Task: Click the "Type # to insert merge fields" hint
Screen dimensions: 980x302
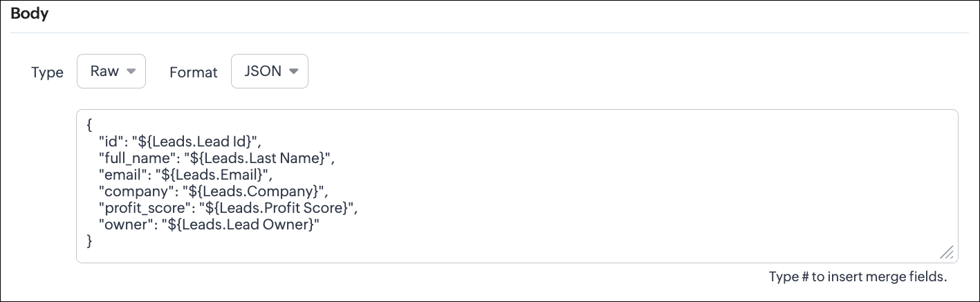Action: pos(857,278)
